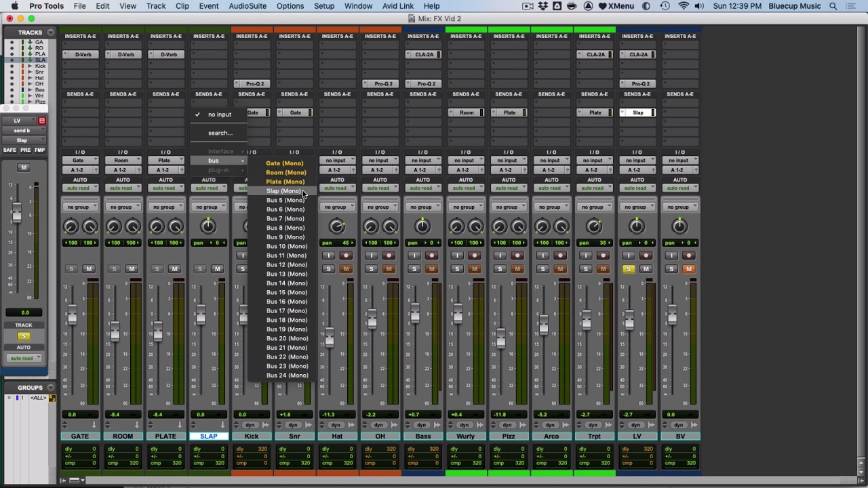This screenshot has height=488, width=868.
Task: Expand the GROUPS list menu
Action: [x=51, y=388]
